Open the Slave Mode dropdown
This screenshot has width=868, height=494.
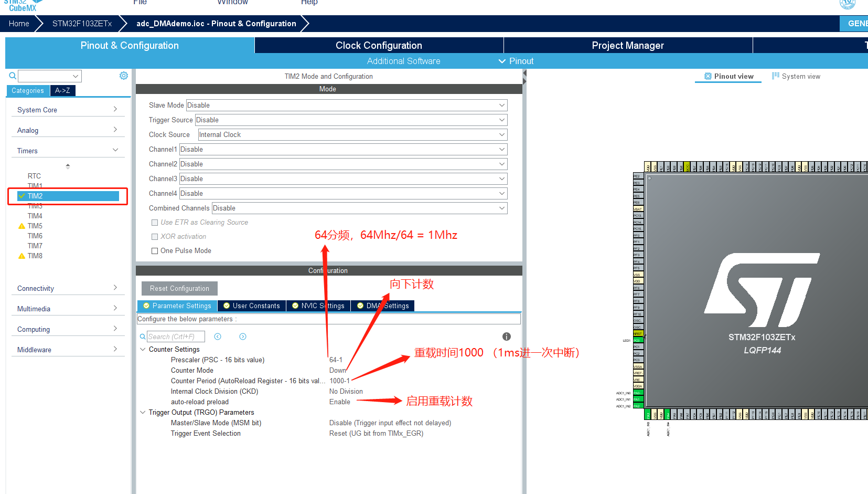click(x=347, y=105)
